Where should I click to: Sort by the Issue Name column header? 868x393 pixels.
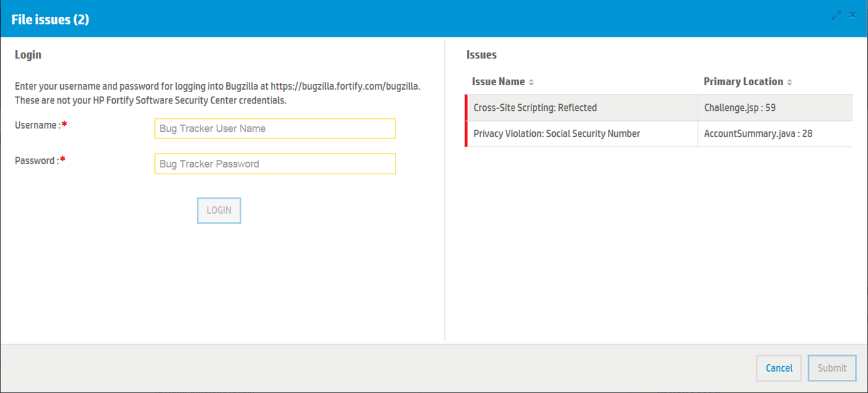pos(498,82)
